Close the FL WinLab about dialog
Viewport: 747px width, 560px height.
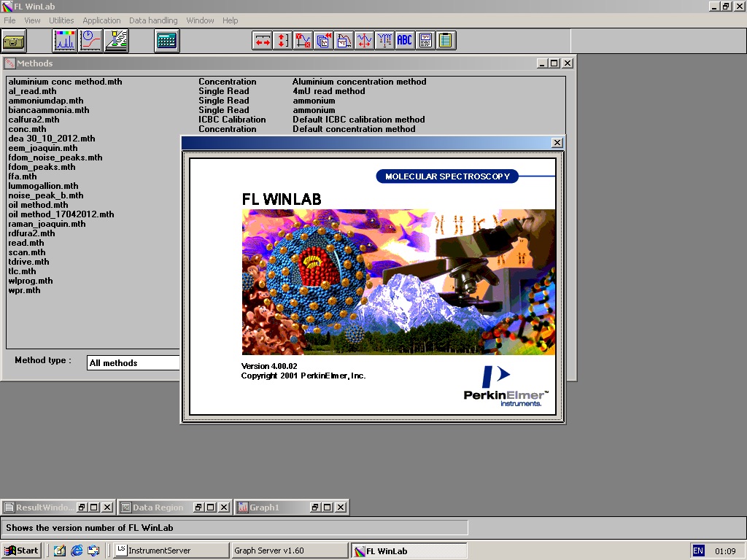pyautogui.click(x=557, y=143)
